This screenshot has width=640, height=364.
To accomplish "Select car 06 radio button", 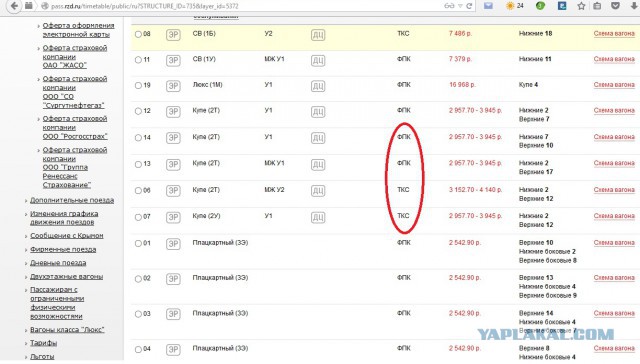I will [x=138, y=191].
